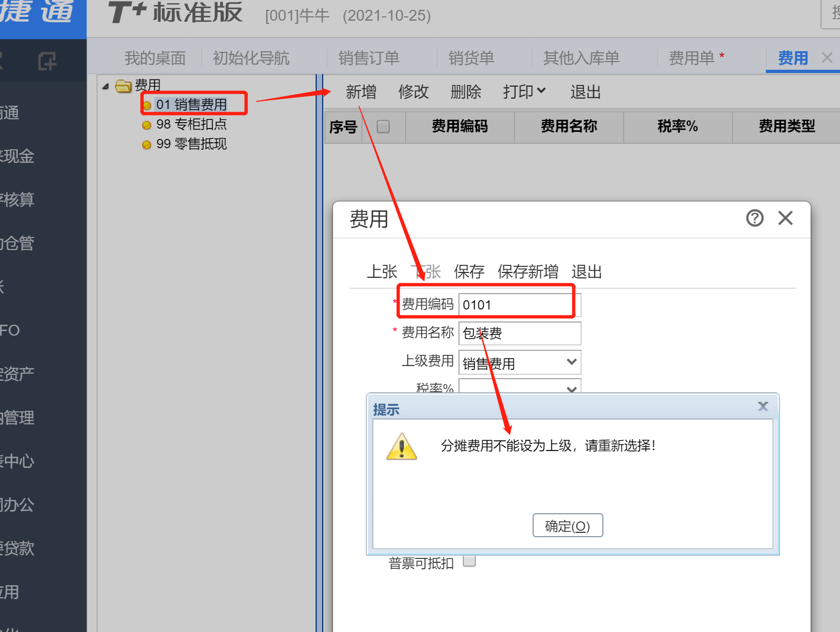Confirm the warning with 确定(O)

click(x=567, y=525)
